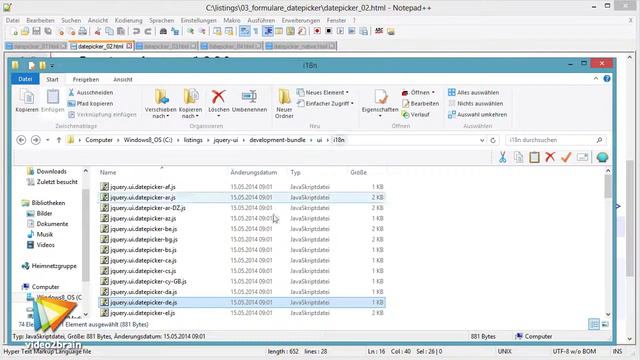This screenshot has width=640, height=360.
Task: Open Find with the binoculars icon
Action: point(163,31)
